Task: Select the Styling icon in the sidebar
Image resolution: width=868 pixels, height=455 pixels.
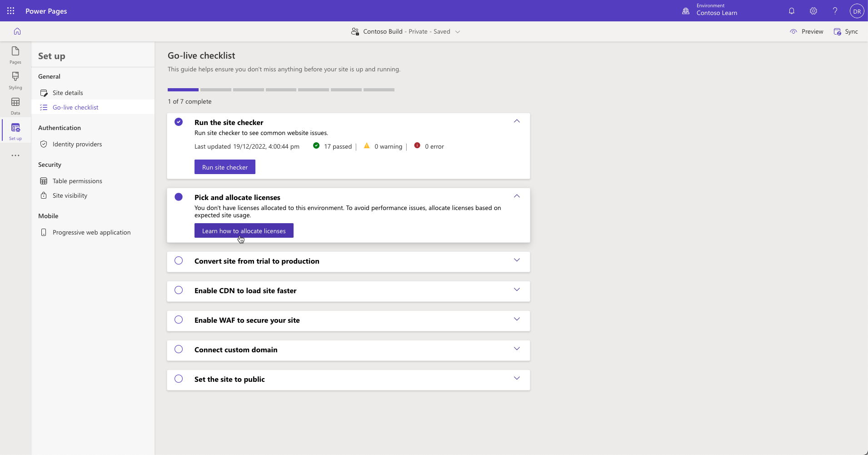Action: (15, 80)
